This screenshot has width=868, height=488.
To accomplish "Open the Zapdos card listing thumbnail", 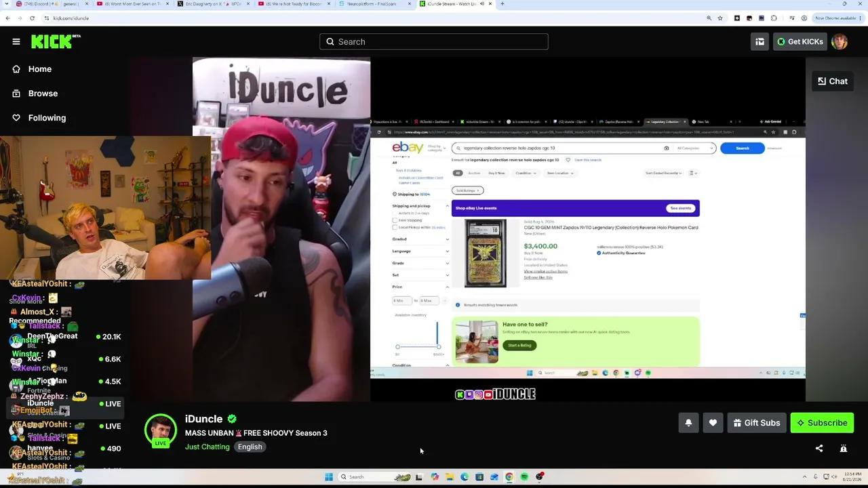I will [x=486, y=253].
